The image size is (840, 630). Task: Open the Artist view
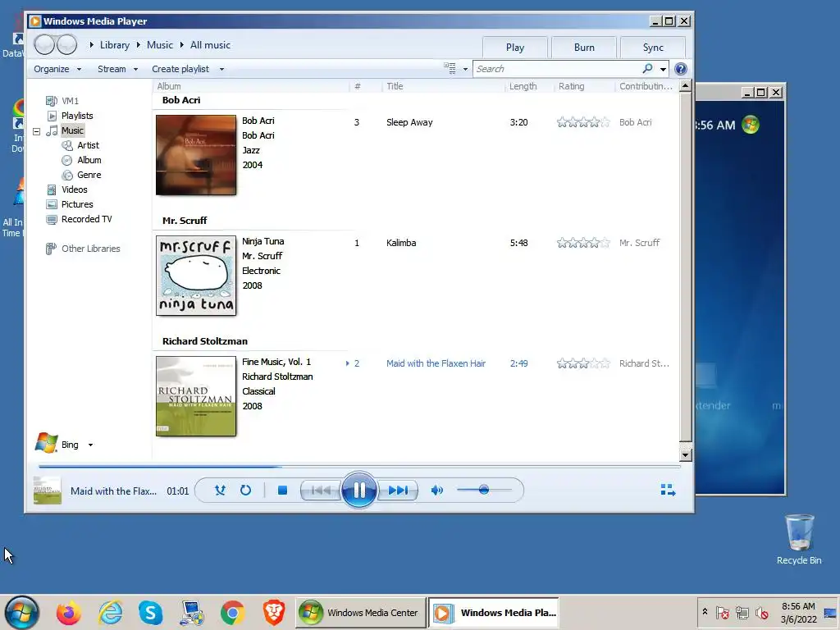[x=88, y=145]
